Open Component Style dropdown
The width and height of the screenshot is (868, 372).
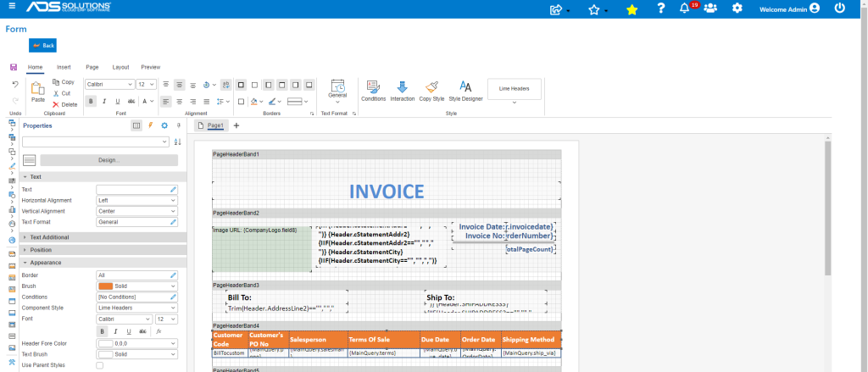point(136,308)
